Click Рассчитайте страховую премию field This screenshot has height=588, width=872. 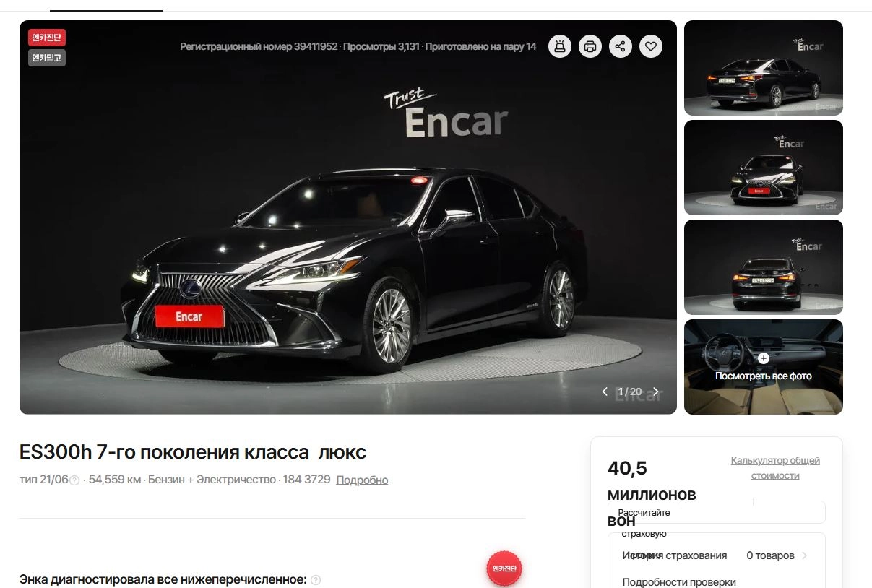click(717, 512)
